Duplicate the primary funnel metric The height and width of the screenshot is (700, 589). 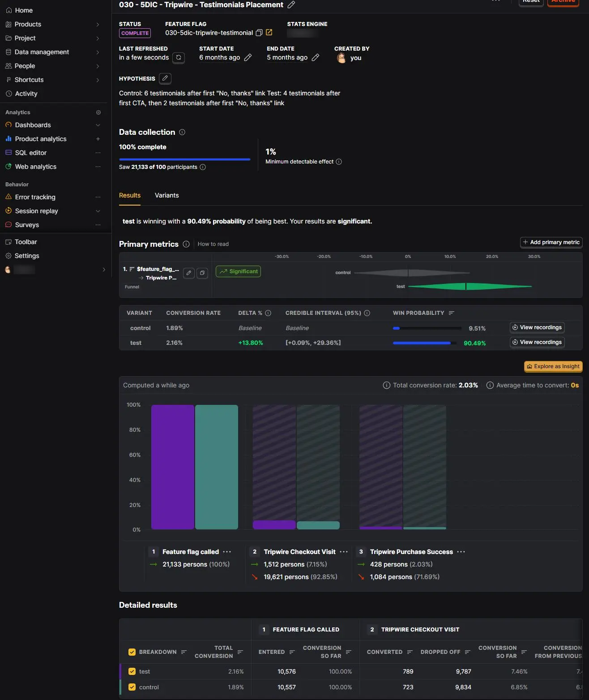(x=202, y=273)
